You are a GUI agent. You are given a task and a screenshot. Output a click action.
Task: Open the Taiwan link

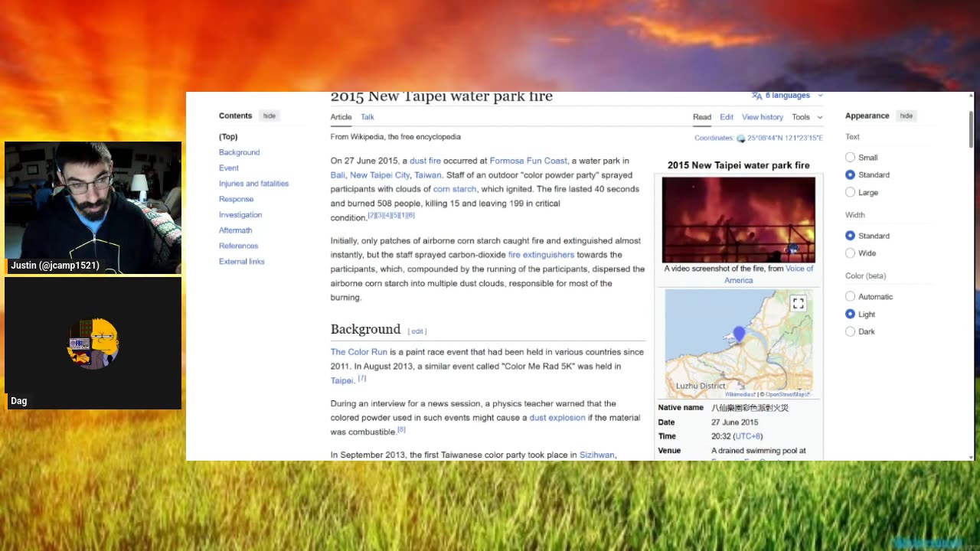click(428, 175)
